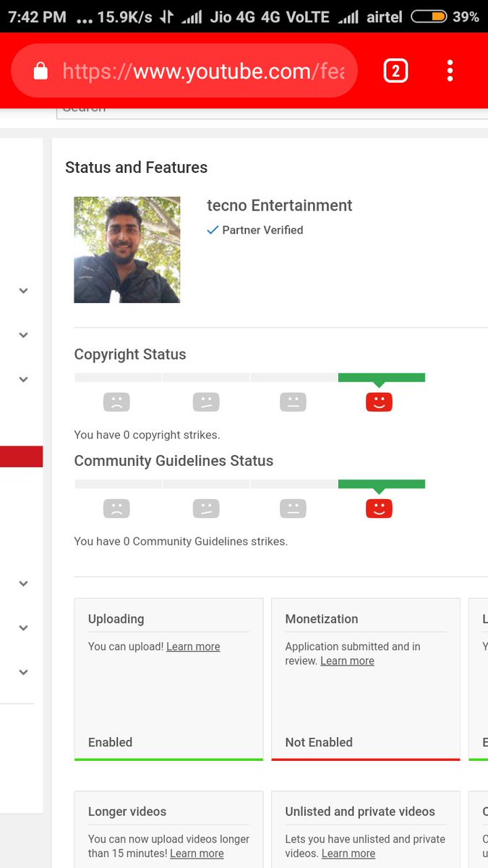
Task: Click the green Copyright Status bar segment
Action: [x=382, y=378]
